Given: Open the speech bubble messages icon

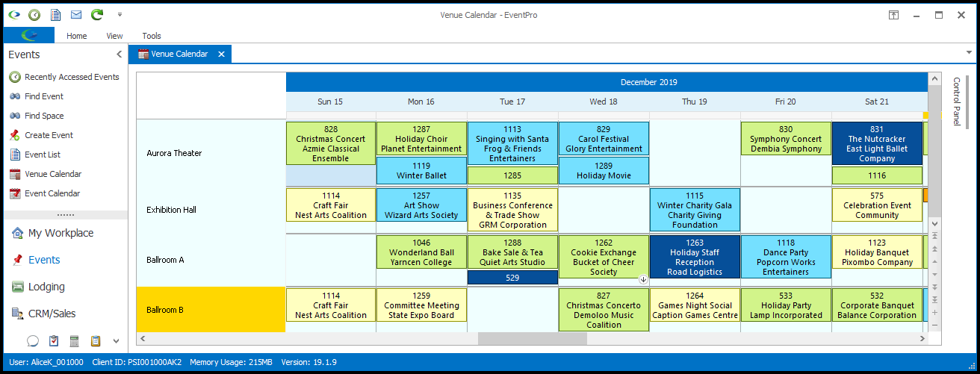Looking at the screenshot, I should [33, 341].
